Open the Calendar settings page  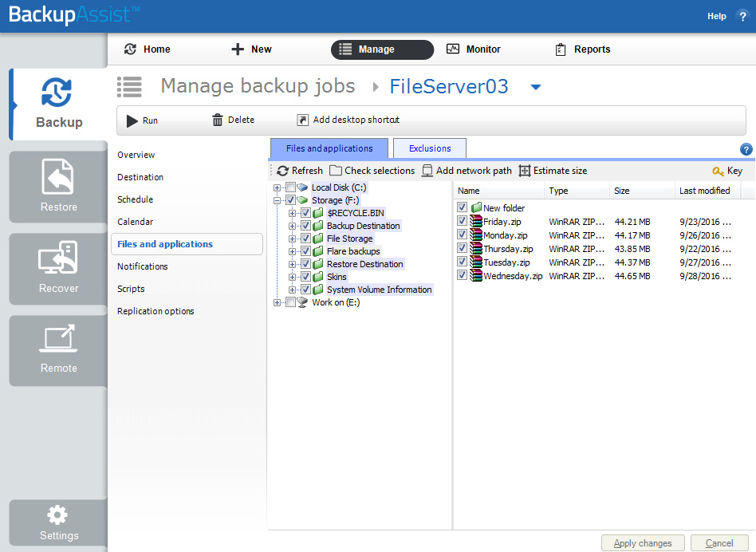coord(136,222)
